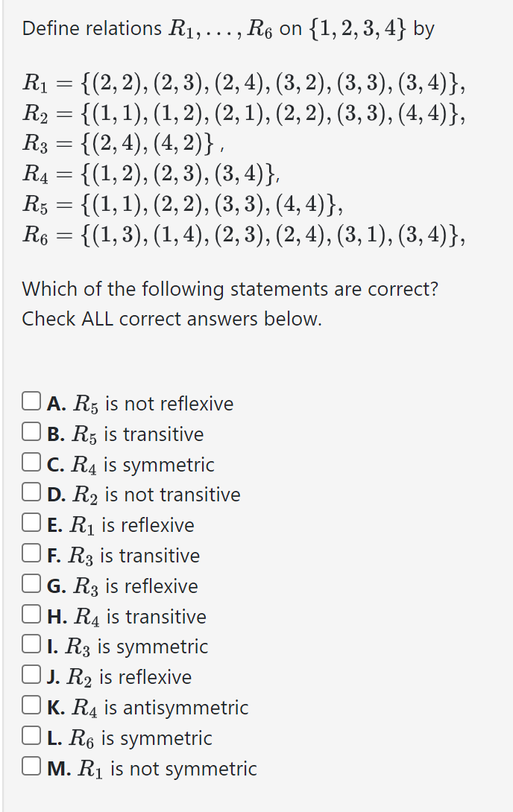The width and height of the screenshot is (513, 812).
Task: Check option I stating R3 is symmetric
Action: 30,643
